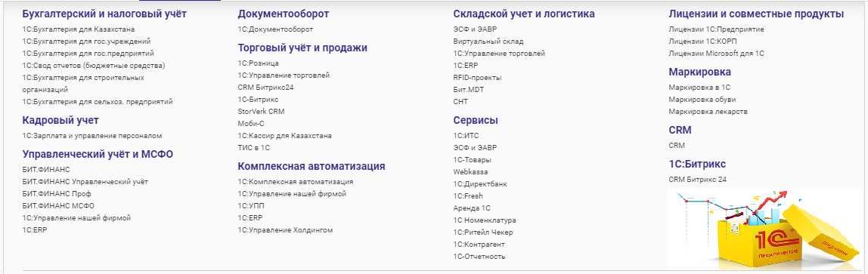
Task: Go to Webkassa
Action: [x=470, y=172]
